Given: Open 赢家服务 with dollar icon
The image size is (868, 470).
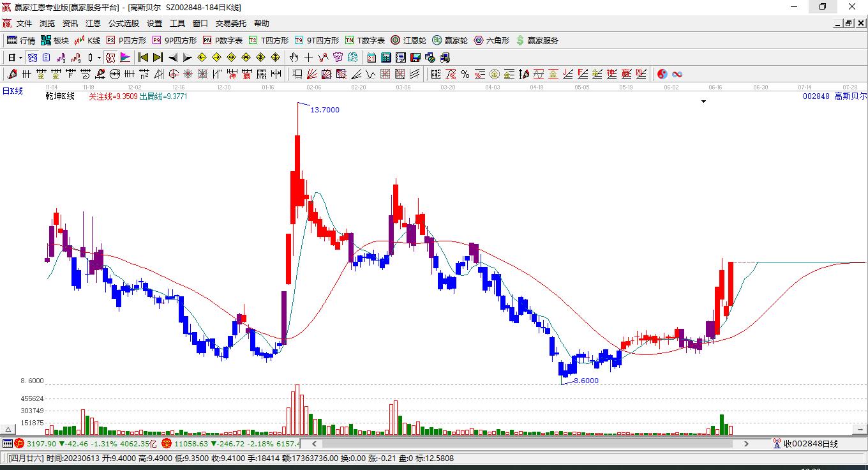Looking at the screenshot, I should click(537, 40).
